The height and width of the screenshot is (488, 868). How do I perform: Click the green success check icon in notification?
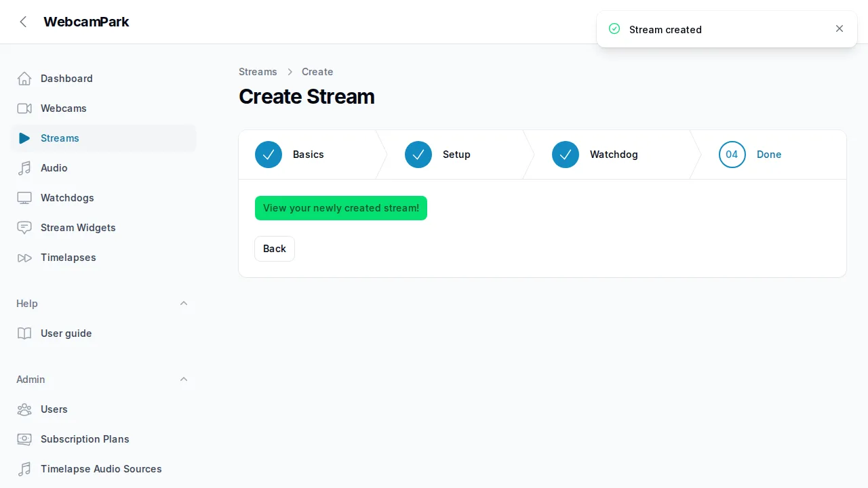tap(614, 28)
